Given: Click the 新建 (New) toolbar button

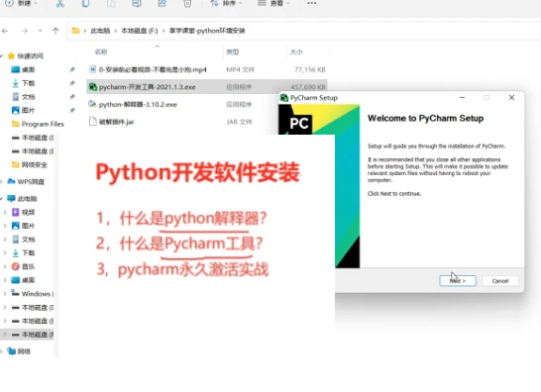Looking at the screenshot, I should coord(21,3).
